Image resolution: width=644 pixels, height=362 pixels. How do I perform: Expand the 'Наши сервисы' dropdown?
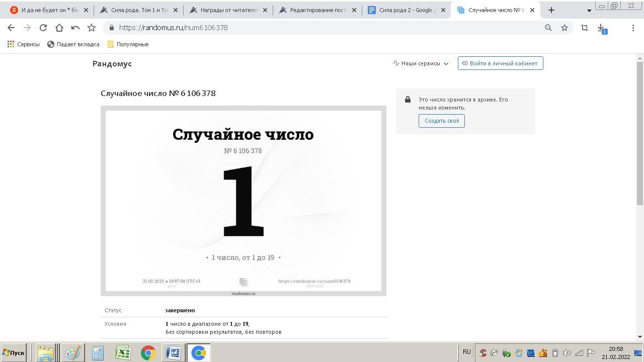point(421,63)
